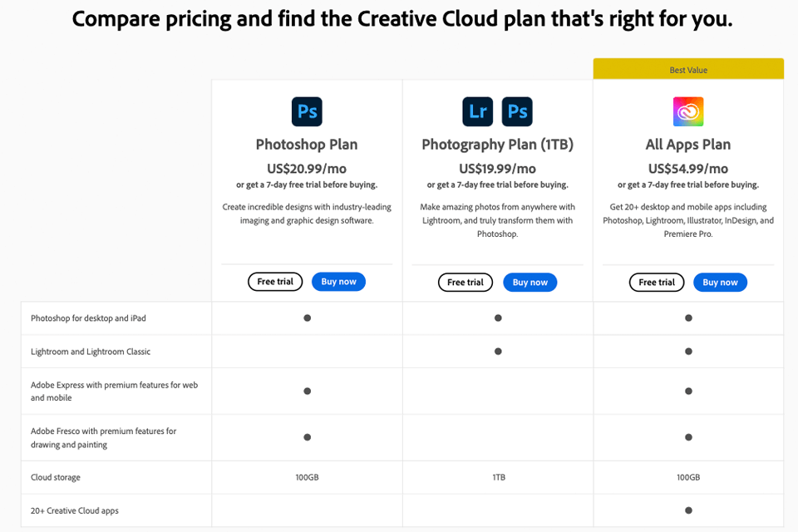Start Free trial for Photoshop Plan

[x=275, y=282]
